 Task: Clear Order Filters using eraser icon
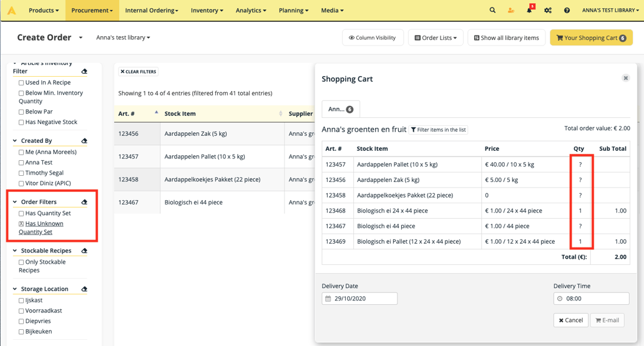tap(84, 202)
